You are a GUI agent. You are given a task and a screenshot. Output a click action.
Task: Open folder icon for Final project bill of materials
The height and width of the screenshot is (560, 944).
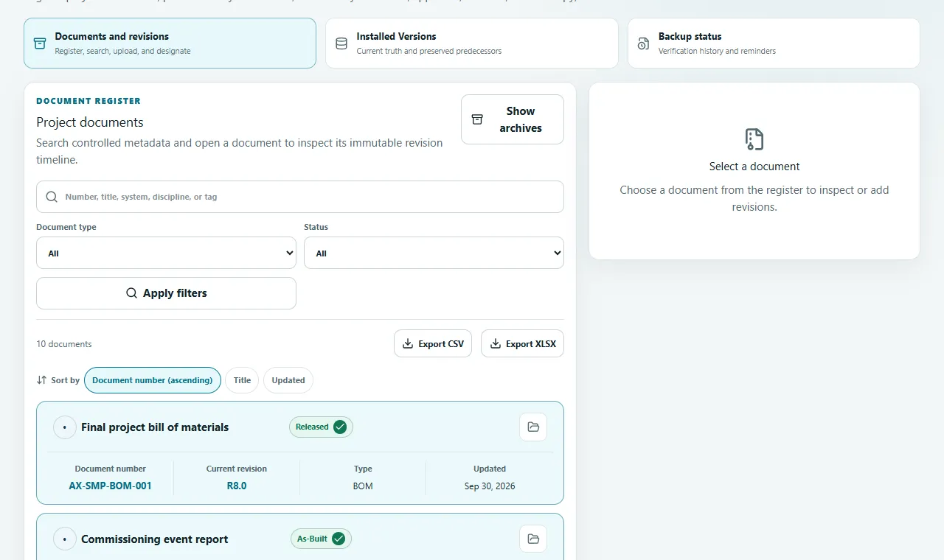tap(533, 427)
